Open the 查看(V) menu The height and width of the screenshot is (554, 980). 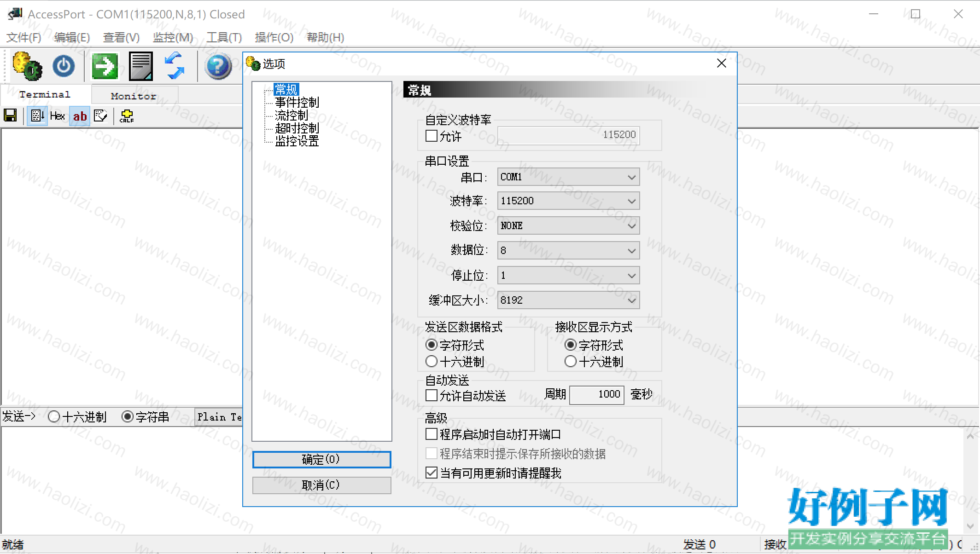click(x=122, y=37)
